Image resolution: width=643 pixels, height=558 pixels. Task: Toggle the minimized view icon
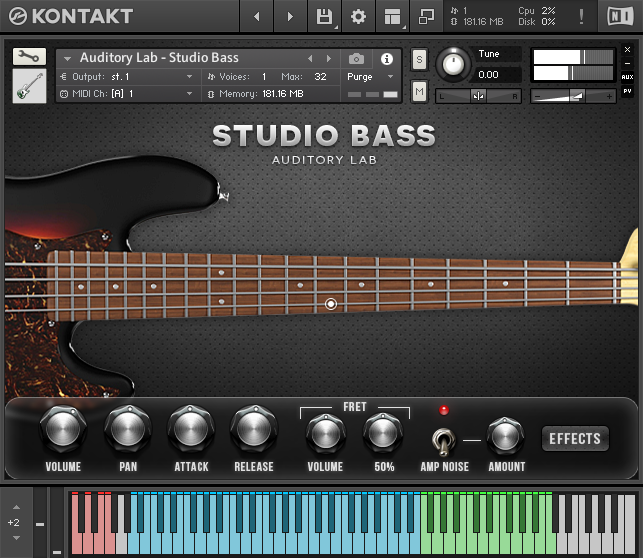426,16
